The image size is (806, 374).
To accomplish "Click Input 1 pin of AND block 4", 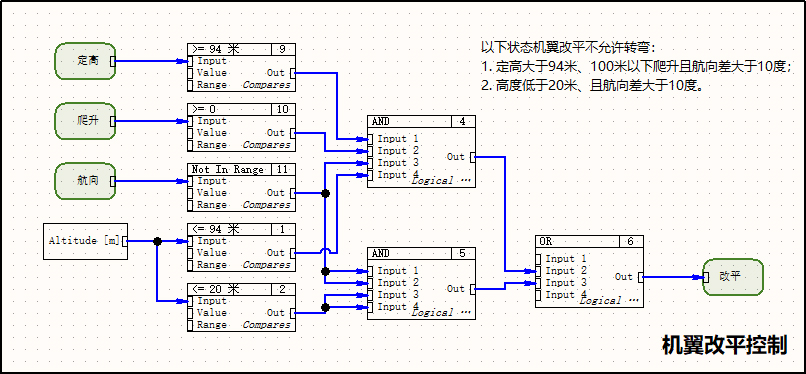I will [370, 139].
